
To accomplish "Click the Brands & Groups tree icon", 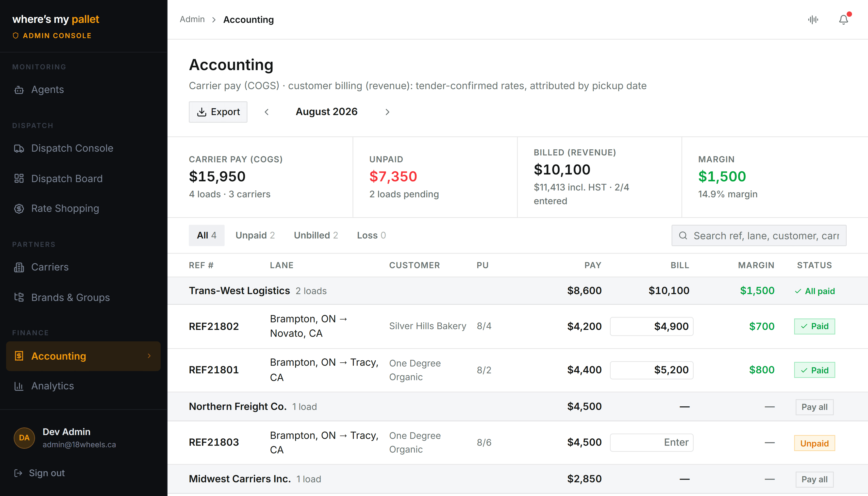I will (19, 297).
